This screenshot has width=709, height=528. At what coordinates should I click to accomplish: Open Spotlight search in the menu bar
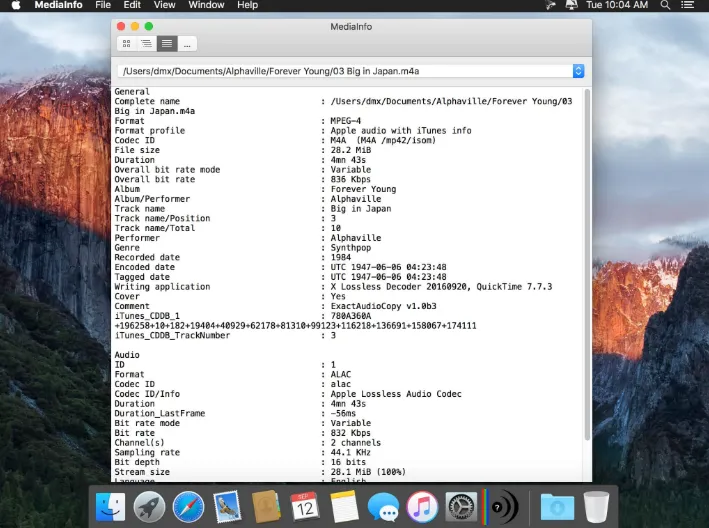click(665, 5)
